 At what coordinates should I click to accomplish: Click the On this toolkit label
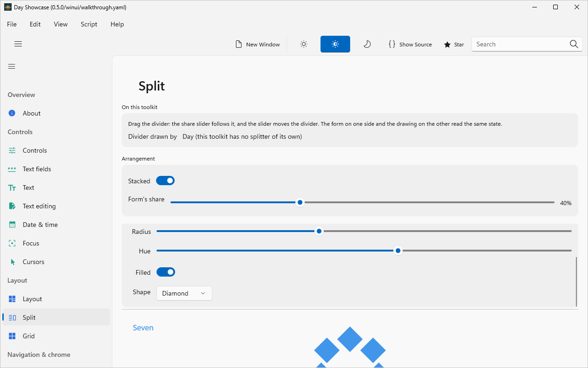pyautogui.click(x=139, y=107)
